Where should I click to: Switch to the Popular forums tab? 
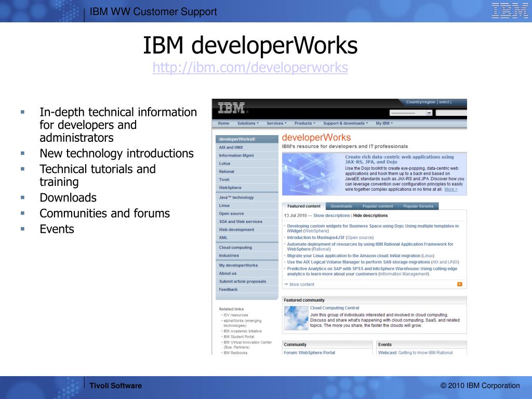pos(418,206)
